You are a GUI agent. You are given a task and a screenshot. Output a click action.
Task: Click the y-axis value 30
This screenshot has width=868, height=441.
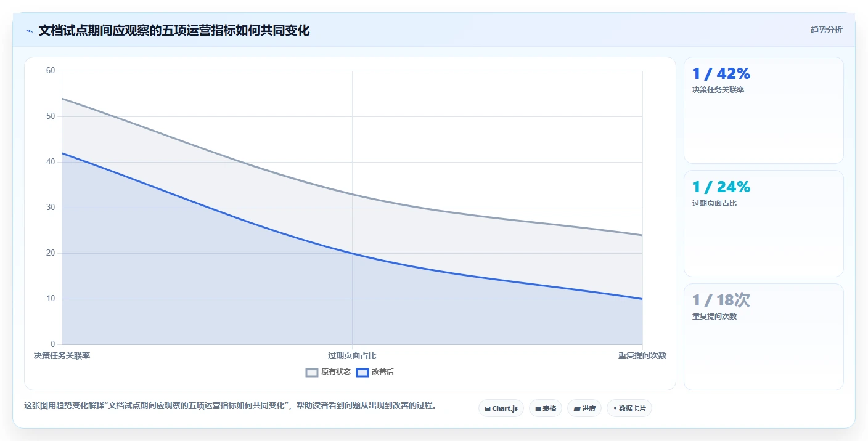(x=51, y=208)
